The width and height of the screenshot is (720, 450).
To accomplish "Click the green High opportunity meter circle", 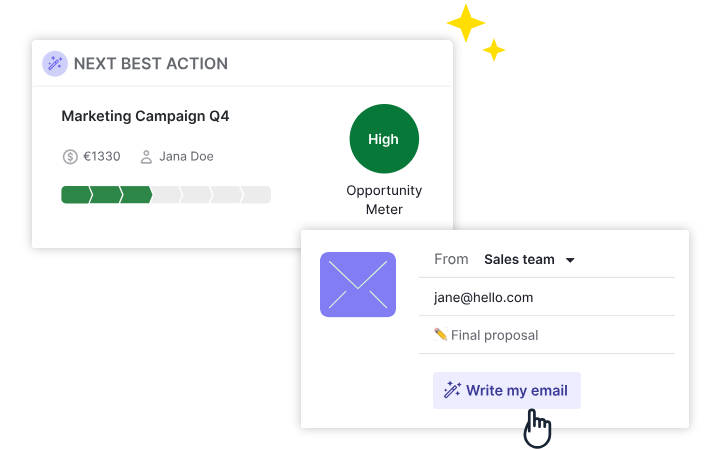I will (384, 139).
